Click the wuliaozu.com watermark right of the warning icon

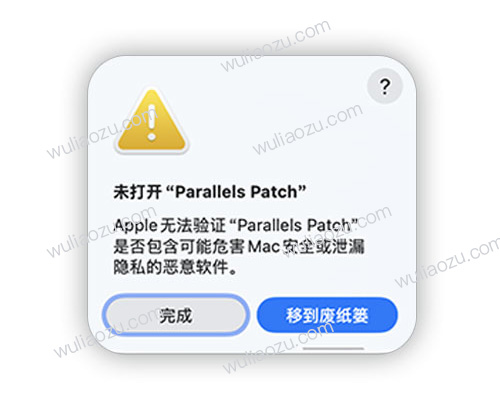(307, 129)
